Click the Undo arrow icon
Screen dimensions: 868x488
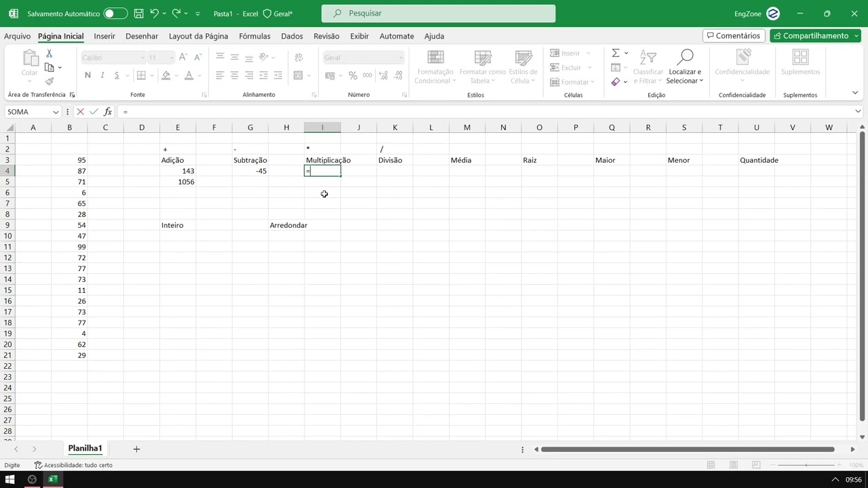(x=155, y=14)
